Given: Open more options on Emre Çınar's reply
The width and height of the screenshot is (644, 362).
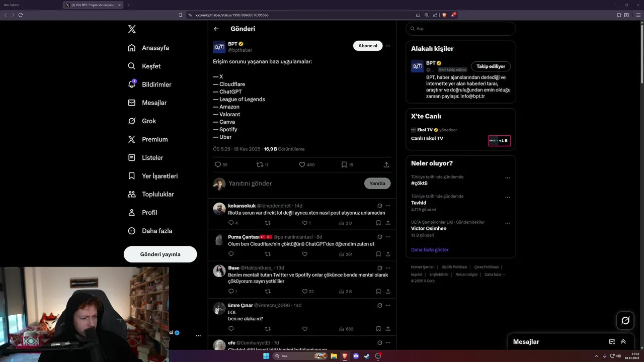Looking at the screenshot, I should (388, 305).
